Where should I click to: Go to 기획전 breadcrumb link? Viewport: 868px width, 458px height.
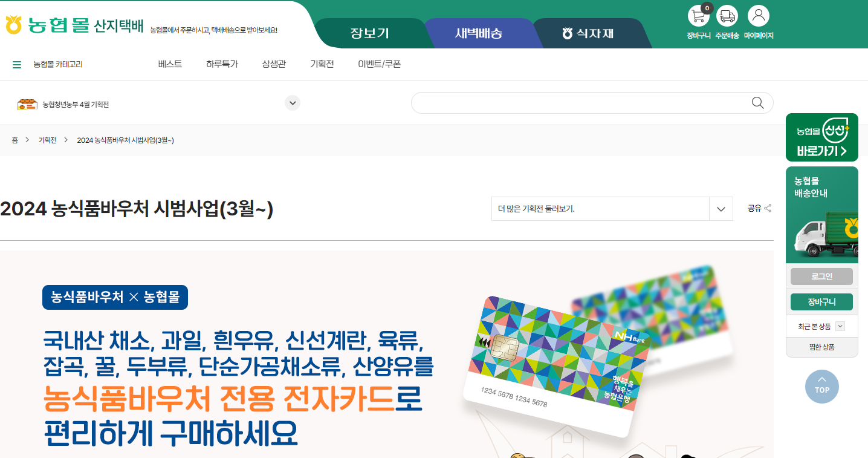click(48, 140)
